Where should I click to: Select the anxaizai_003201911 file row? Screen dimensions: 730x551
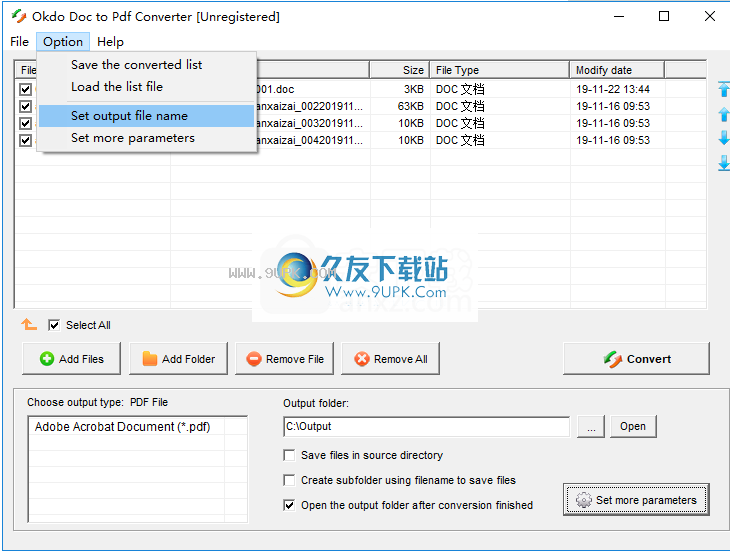pos(361,123)
